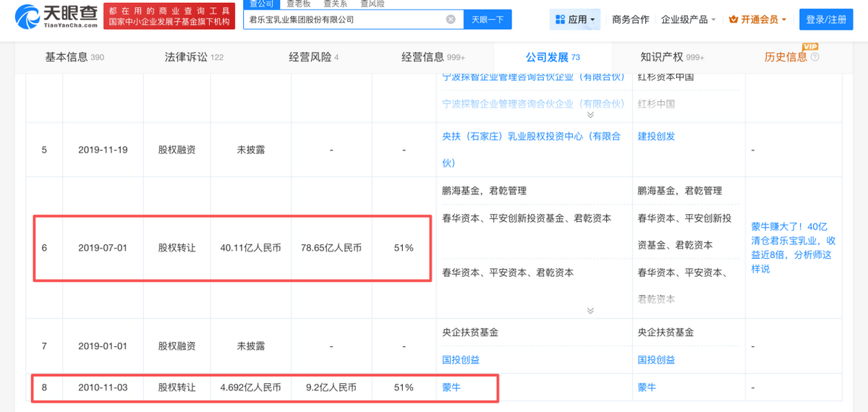Click the row number 5 cell

[44, 150]
